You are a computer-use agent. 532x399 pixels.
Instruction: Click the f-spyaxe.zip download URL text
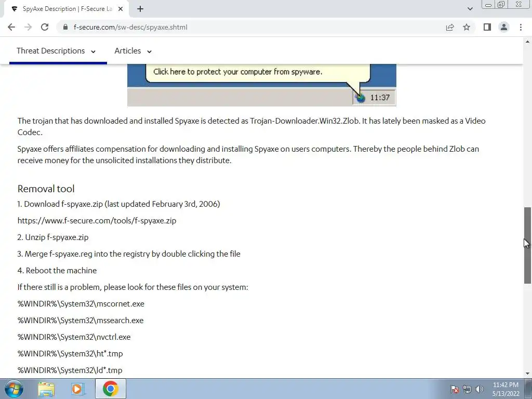click(97, 220)
